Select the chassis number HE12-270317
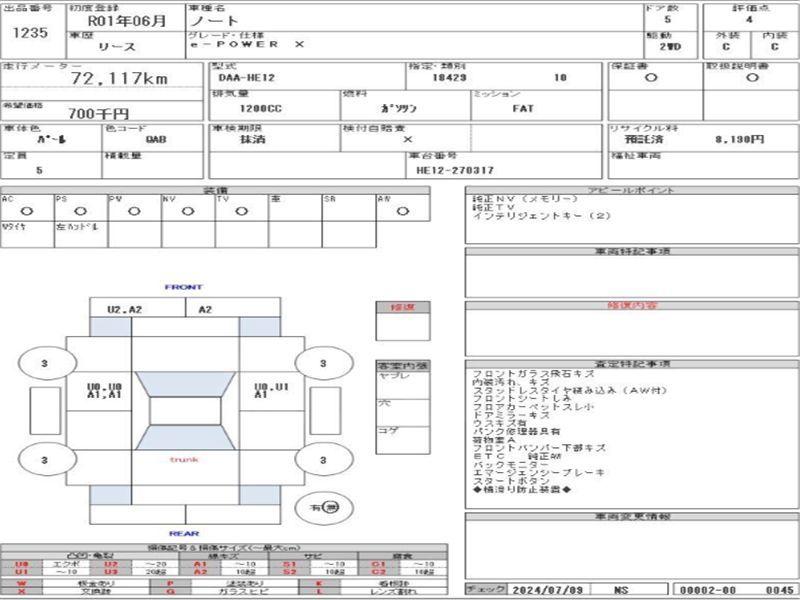Screen dimensions: 800x600 [x=455, y=170]
